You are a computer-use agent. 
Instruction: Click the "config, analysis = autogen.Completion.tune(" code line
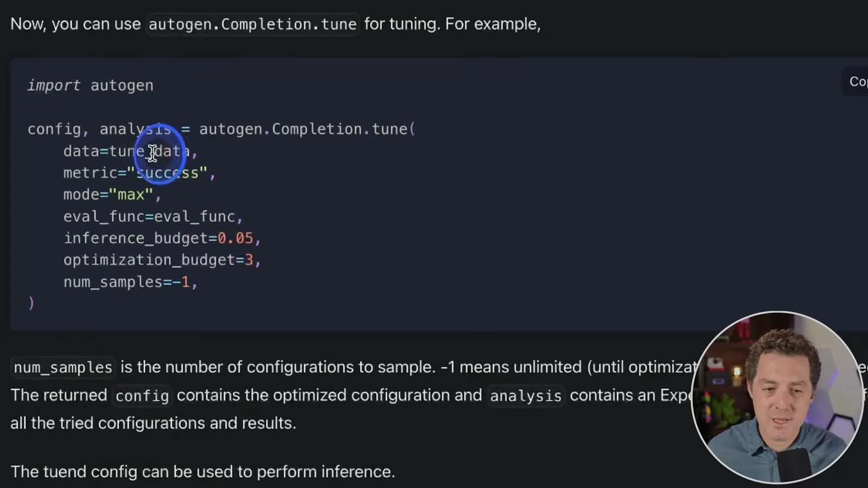coord(221,129)
